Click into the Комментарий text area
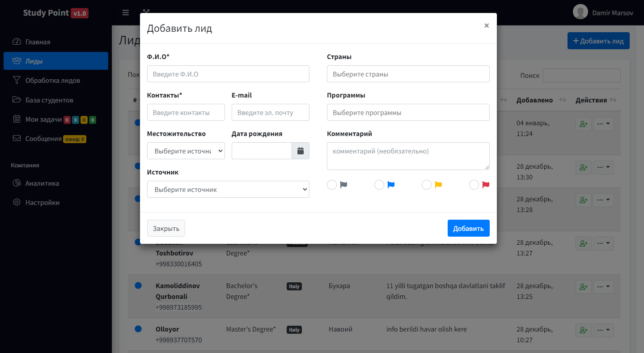The width and height of the screenshot is (644, 353). pos(408,156)
